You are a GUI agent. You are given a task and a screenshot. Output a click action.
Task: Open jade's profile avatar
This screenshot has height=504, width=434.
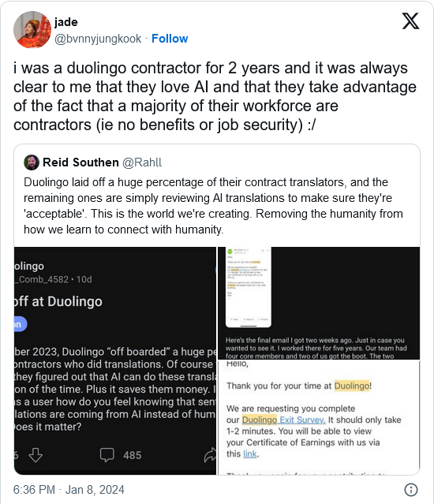click(x=32, y=29)
